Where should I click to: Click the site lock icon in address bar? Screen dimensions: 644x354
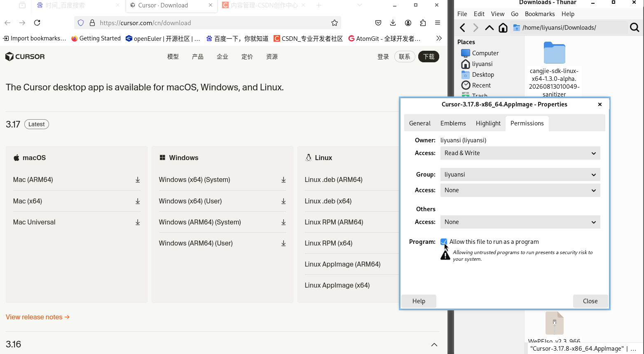tap(92, 23)
